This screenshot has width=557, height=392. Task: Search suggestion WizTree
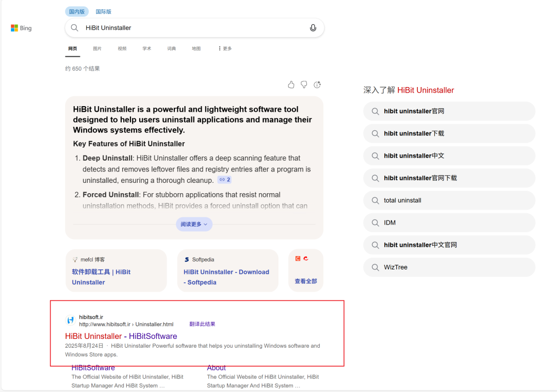pyautogui.click(x=449, y=267)
